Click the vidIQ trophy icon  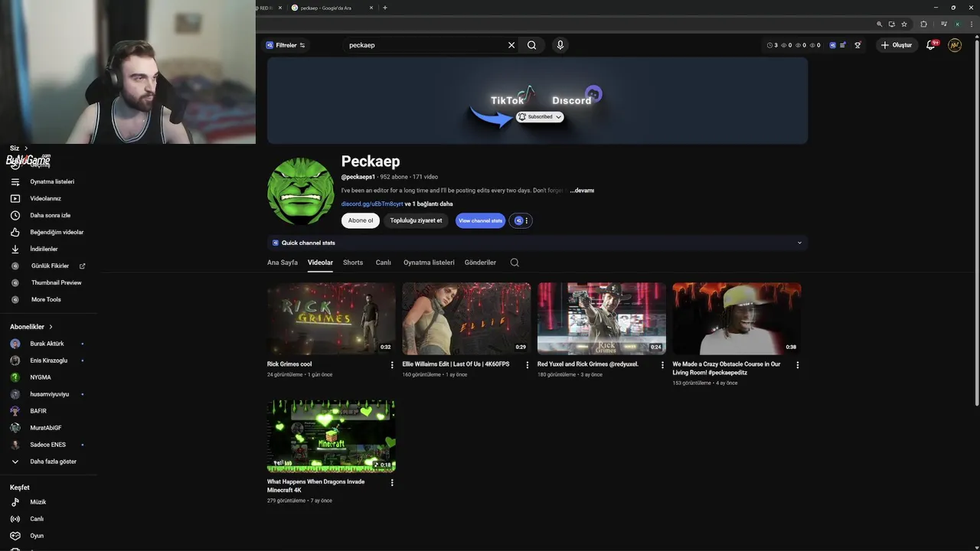[x=858, y=45]
